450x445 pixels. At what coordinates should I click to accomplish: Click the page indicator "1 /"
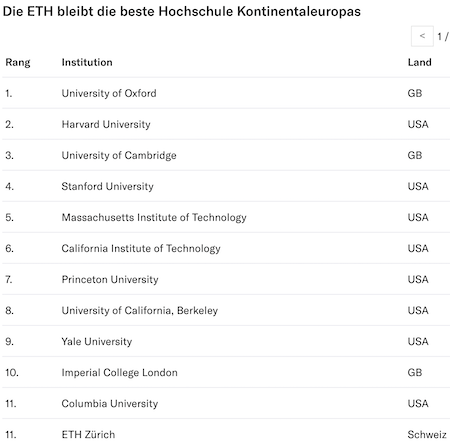click(x=443, y=36)
